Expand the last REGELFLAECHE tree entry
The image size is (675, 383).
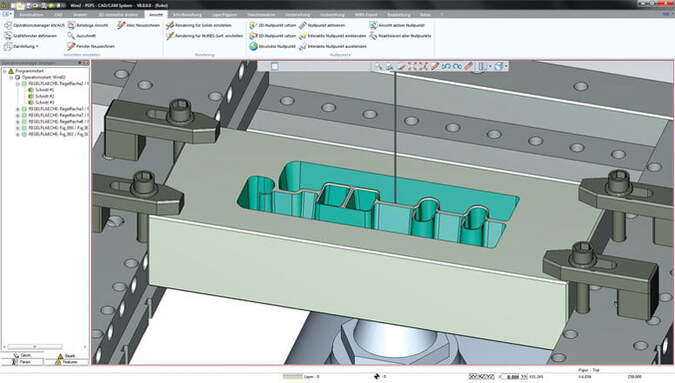pyautogui.click(x=18, y=134)
